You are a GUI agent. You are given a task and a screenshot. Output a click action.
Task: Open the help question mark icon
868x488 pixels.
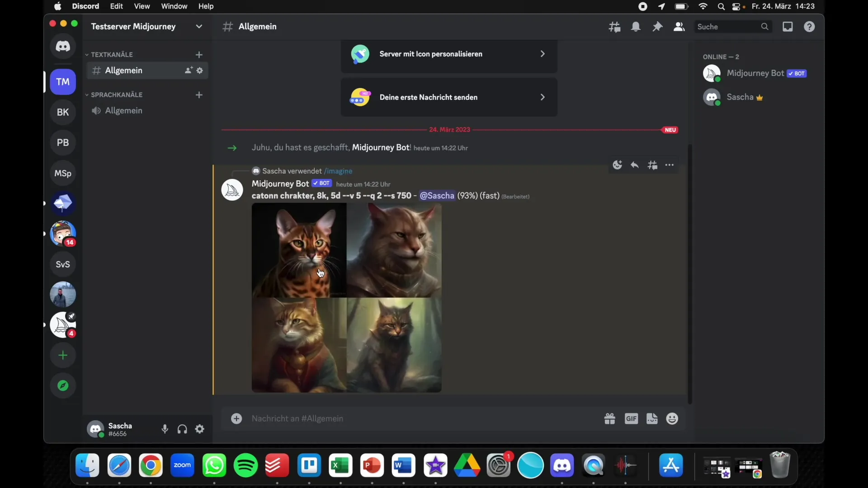click(809, 27)
